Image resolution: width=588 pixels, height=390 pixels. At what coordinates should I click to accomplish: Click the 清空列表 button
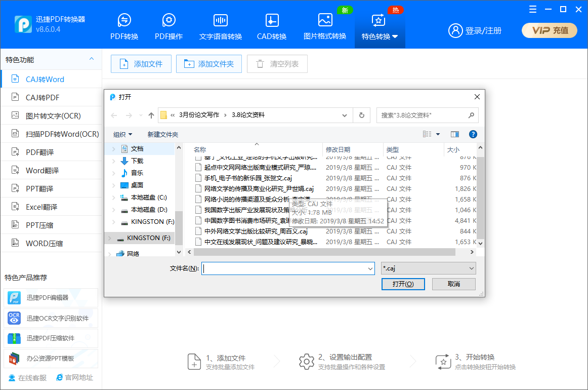(x=277, y=64)
